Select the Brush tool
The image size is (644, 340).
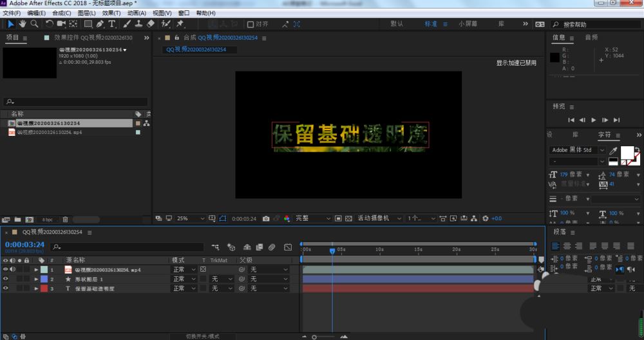127,24
